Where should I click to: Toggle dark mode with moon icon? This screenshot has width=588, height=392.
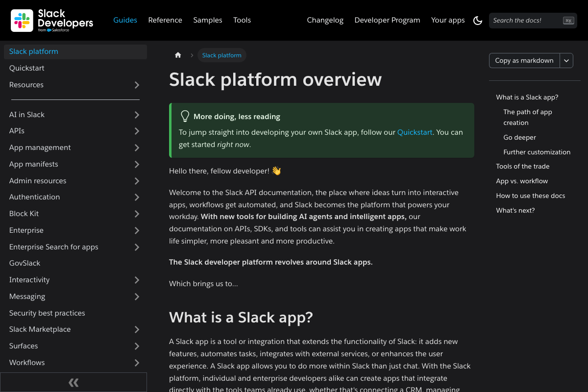pos(478,20)
